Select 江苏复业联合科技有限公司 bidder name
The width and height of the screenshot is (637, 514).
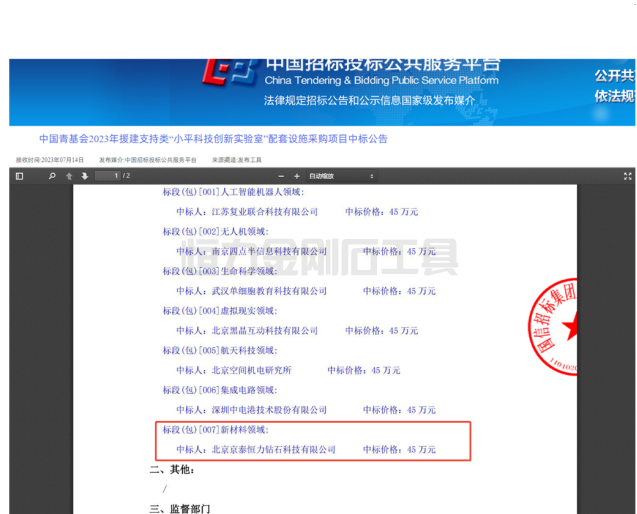(264, 212)
